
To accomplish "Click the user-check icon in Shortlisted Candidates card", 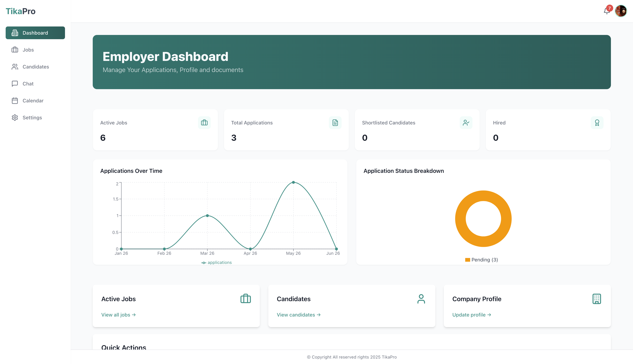I will (x=466, y=123).
